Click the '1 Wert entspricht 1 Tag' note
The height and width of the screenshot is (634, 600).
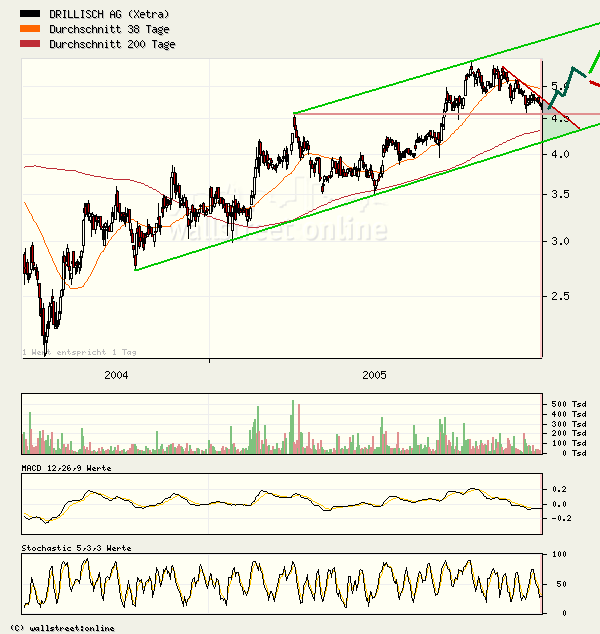(x=79, y=352)
